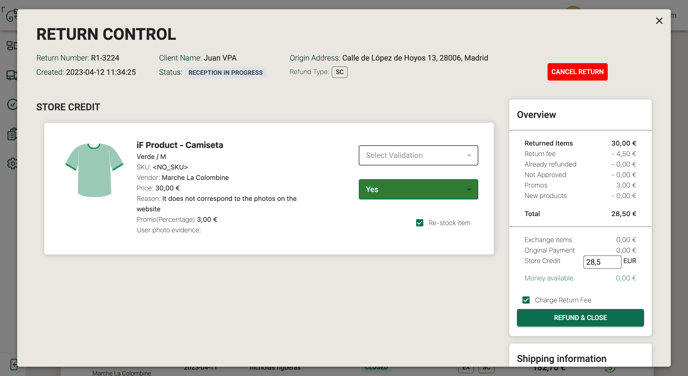
Task: Open the green Yes dropdown
Action: click(x=418, y=189)
